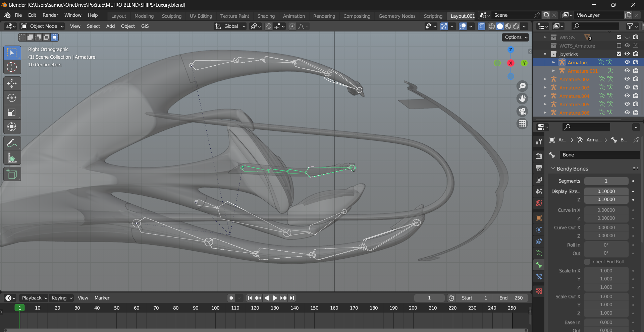
Task: Click the Add Cube tool
Action: tap(12, 174)
